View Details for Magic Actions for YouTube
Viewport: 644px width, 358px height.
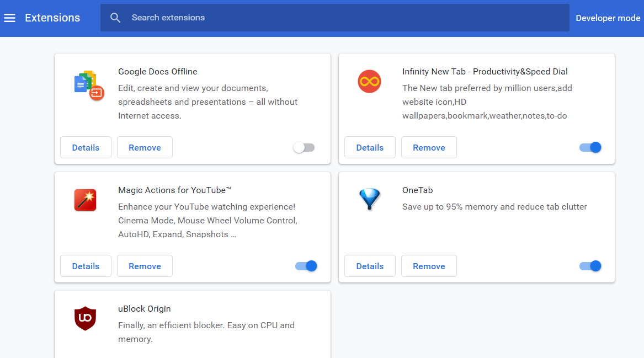click(x=86, y=266)
